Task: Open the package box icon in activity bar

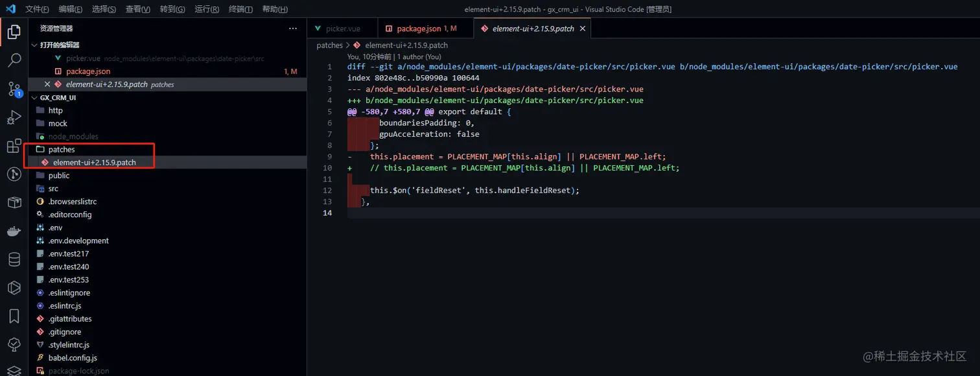Action: (x=14, y=203)
